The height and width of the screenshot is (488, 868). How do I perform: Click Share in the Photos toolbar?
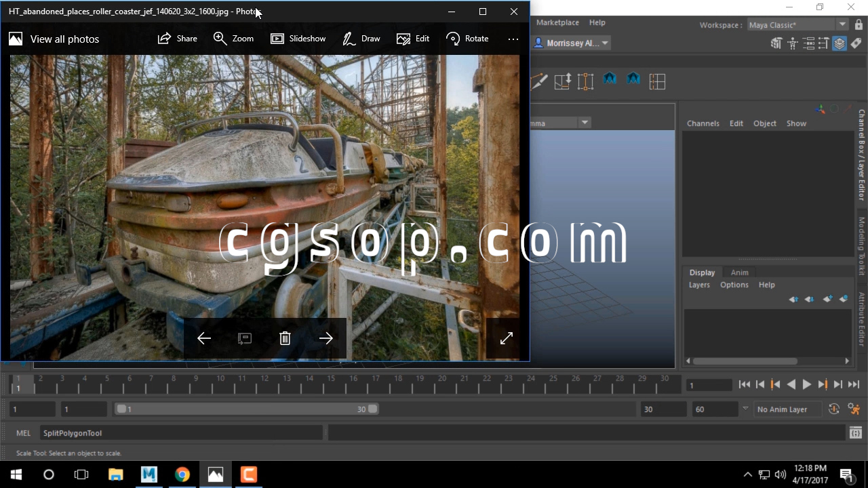pyautogui.click(x=178, y=39)
